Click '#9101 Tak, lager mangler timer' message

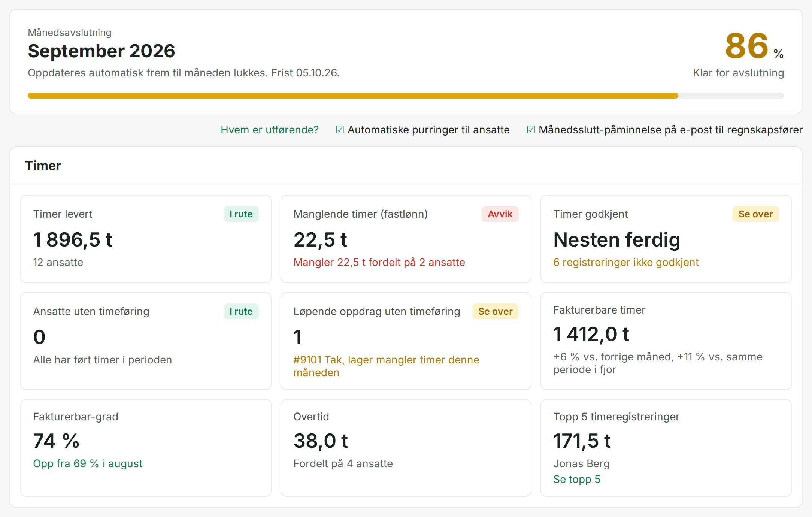pyautogui.click(x=386, y=366)
